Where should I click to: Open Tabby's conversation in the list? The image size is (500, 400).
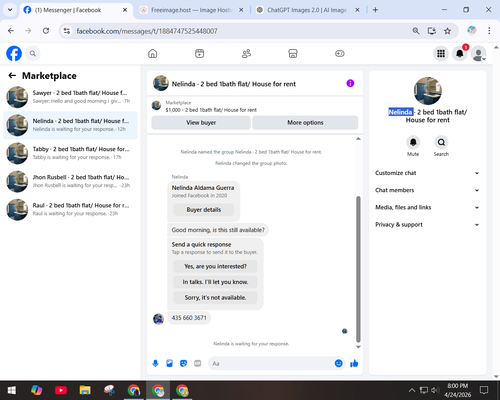click(x=70, y=153)
